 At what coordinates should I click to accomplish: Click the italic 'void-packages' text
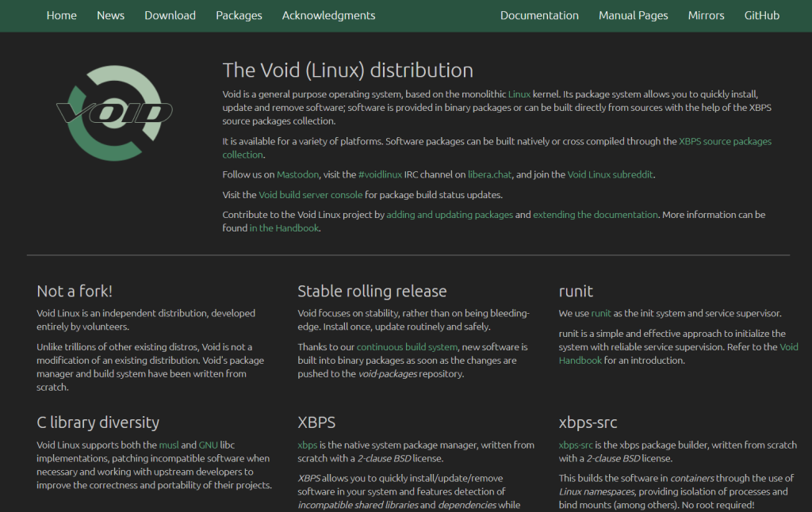point(387,374)
